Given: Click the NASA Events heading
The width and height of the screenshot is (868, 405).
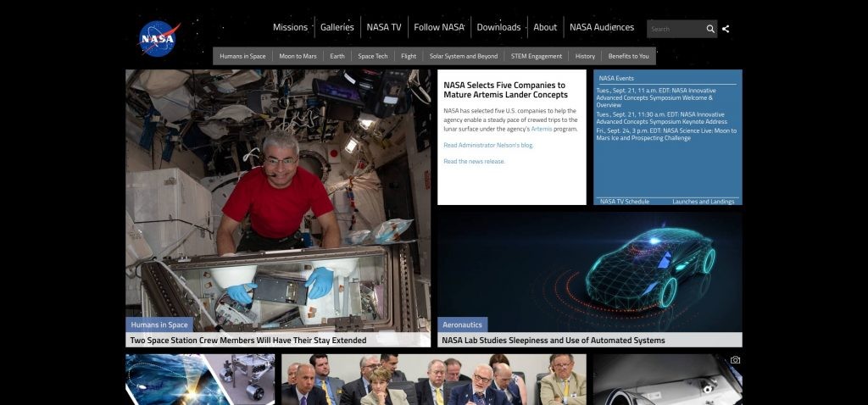Looking at the screenshot, I should [616, 78].
